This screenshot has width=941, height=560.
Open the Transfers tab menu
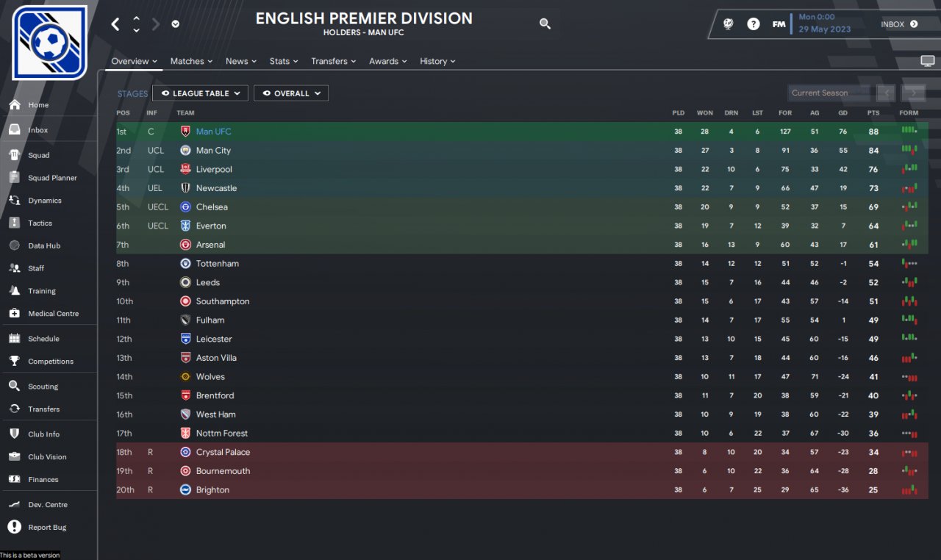point(333,62)
